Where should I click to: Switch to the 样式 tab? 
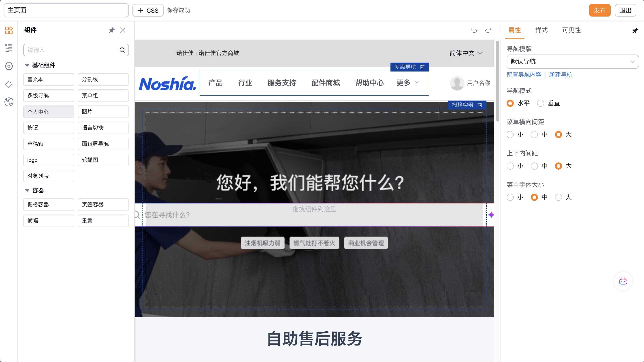pyautogui.click(x=541, y=30)
